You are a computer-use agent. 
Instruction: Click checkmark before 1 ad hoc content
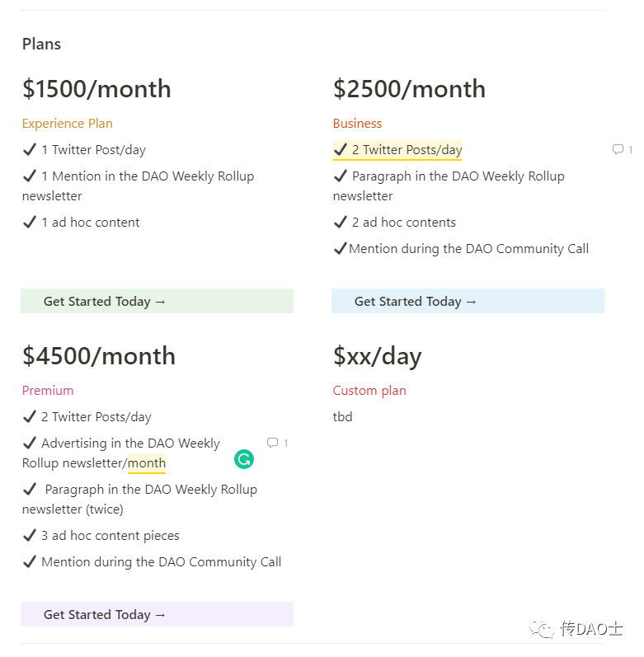(30, 223)
